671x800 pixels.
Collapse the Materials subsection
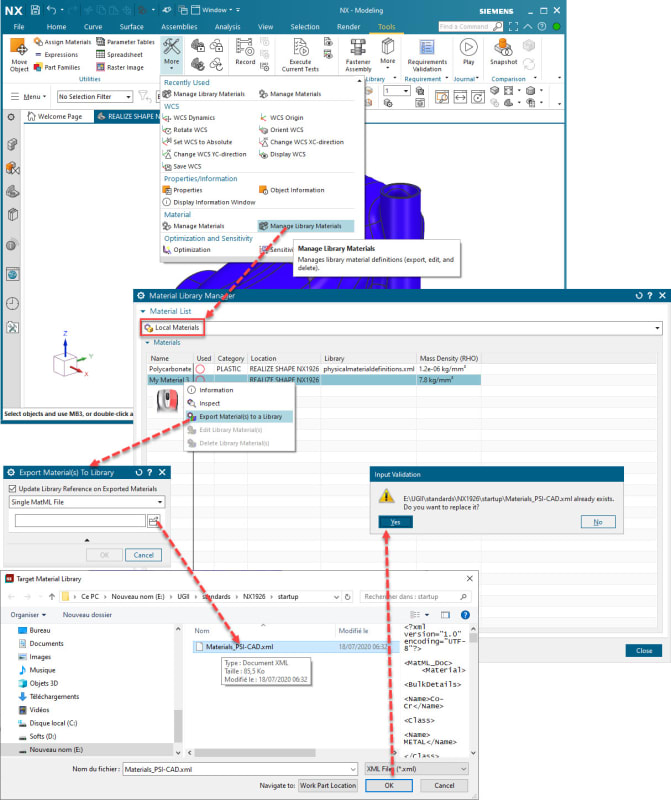click(x=148, y=342)
